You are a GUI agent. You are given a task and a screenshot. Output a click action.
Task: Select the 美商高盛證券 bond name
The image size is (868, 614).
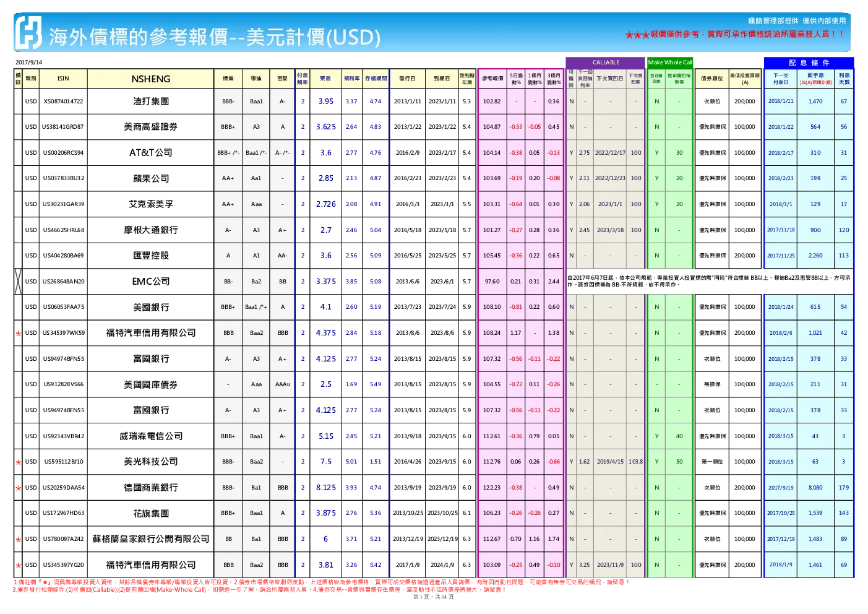(151, 127)
